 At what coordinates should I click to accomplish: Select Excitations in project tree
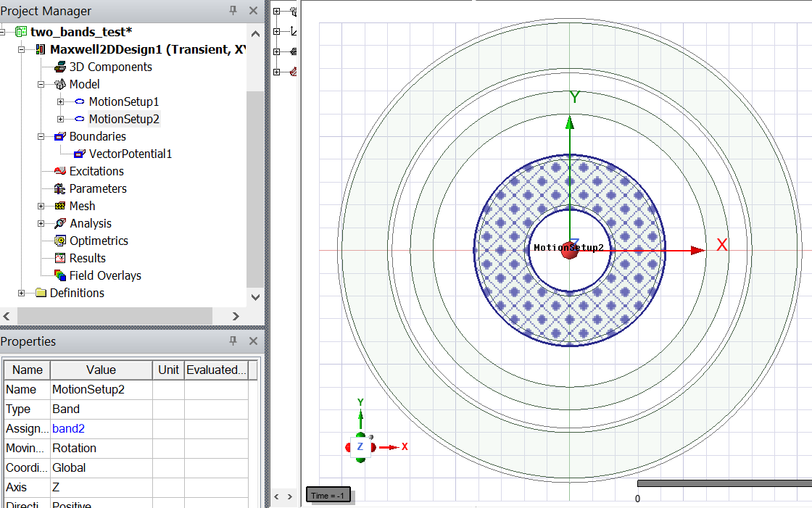tap(96, 171)
